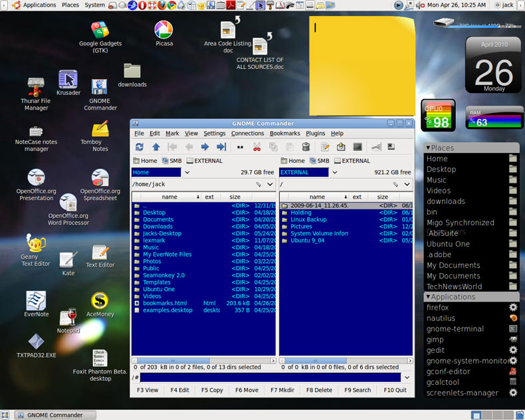Open the Connections menu
Viewport: 525px width, 420px height.
247,134
